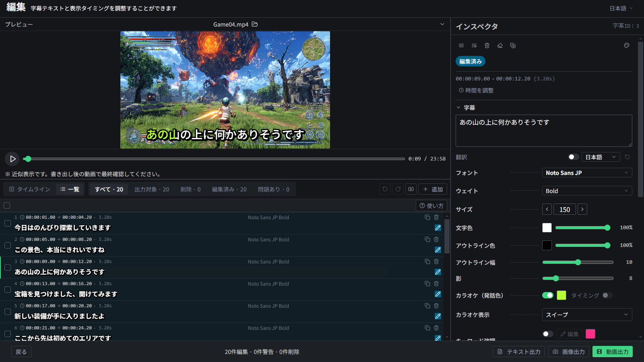644x362 pixels.
Task: Open the black アウトライン色 color swatch
Action: 547,245
